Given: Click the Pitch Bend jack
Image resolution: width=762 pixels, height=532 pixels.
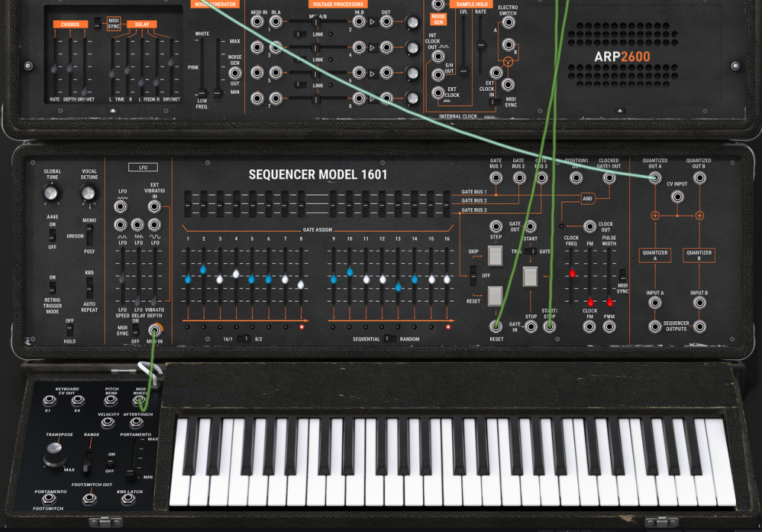Looking at the screenshot, I should point(111,401).
